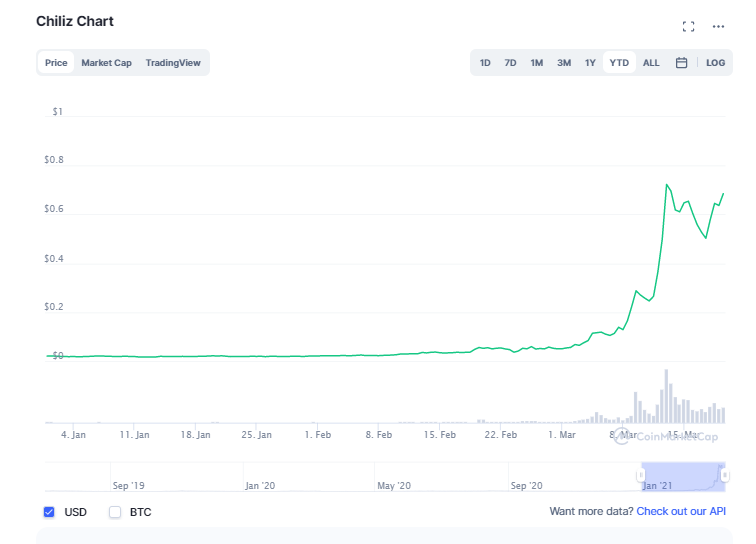Select the Price tab
The width and height of the screenshot is (756, 544).
coord(56,63)
